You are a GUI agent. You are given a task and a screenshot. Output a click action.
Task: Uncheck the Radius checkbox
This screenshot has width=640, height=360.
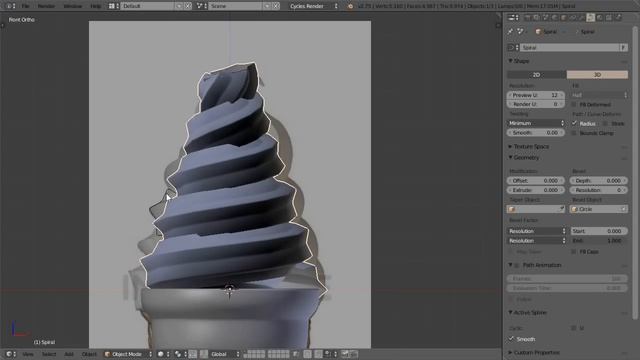coord(574,123)
